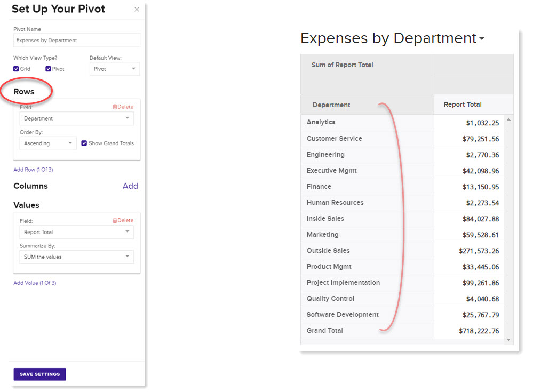Screen dimensions: 557x392
Task: Click the Add Row (1 Of 3) link
Action: tap(33, 169)
